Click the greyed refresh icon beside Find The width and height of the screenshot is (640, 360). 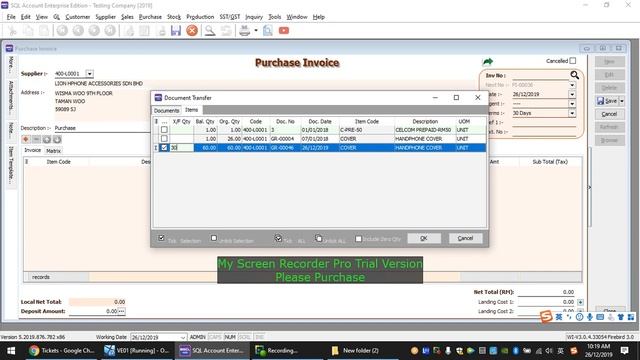tap(226, 31)
